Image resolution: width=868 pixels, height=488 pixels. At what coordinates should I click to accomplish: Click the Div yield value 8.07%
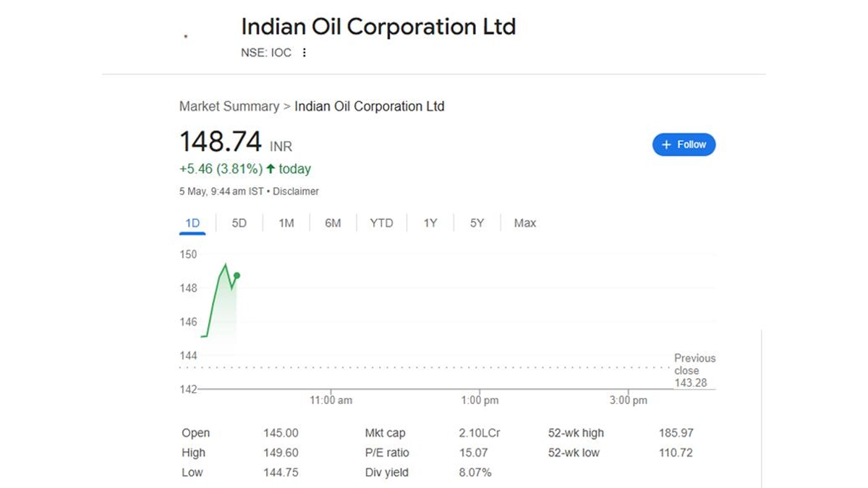[475, 473]
